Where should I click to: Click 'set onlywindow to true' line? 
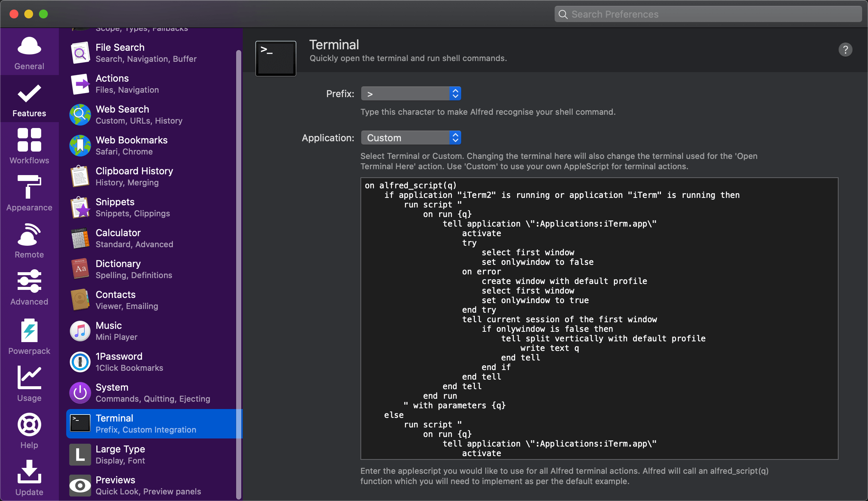[535, 300]
